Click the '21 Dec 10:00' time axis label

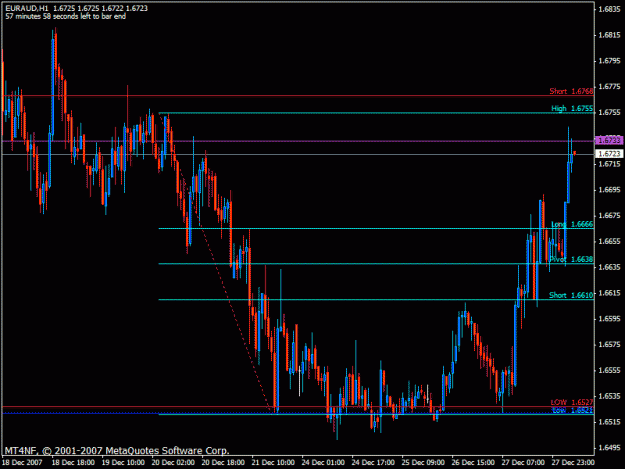273,463
